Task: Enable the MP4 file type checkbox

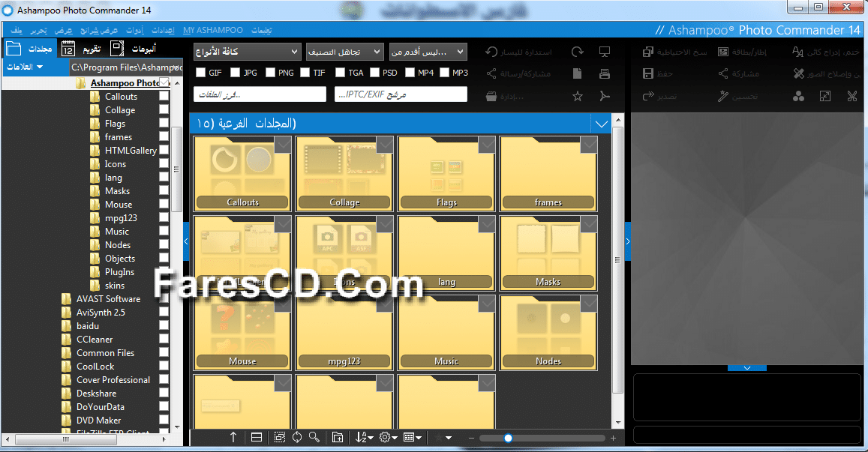Action: tap(410, 73)
